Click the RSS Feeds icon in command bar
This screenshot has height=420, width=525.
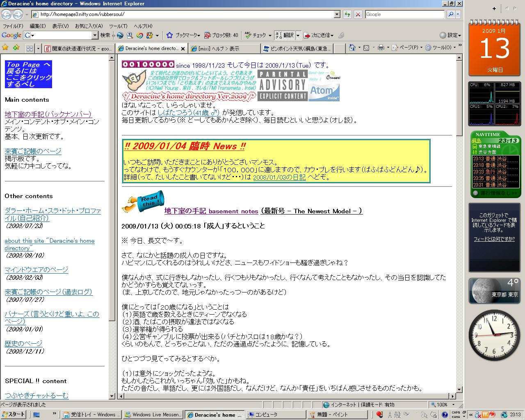(366, 48)
